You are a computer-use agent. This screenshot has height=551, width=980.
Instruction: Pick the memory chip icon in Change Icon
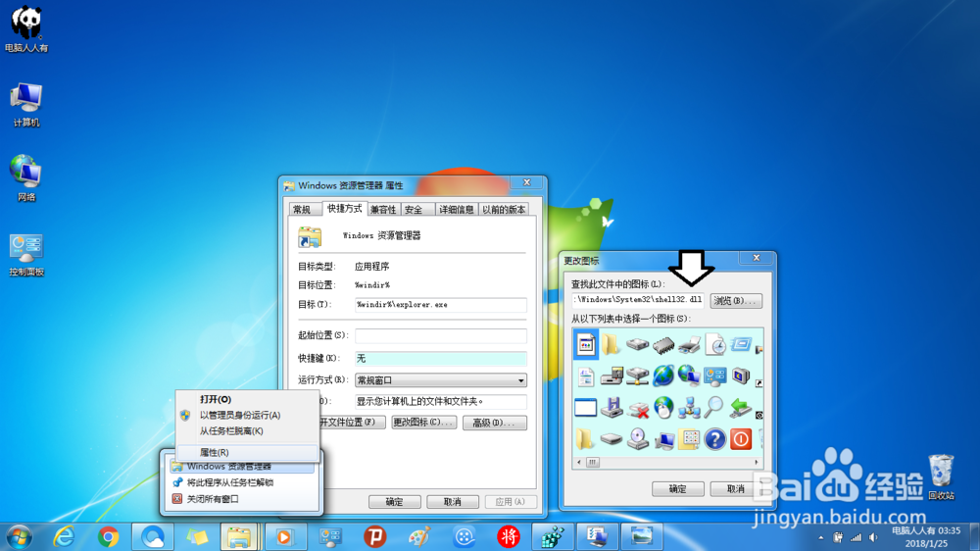pos(663,344)
